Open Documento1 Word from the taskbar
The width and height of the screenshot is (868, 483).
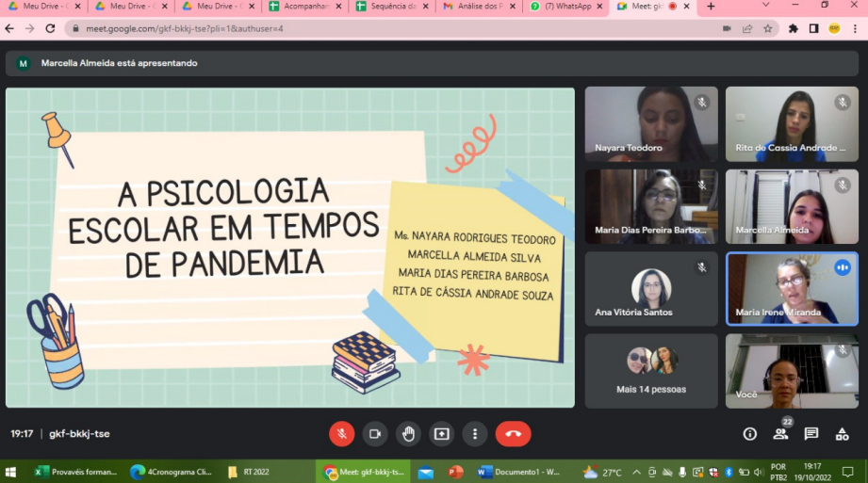(x=519, y=472)
